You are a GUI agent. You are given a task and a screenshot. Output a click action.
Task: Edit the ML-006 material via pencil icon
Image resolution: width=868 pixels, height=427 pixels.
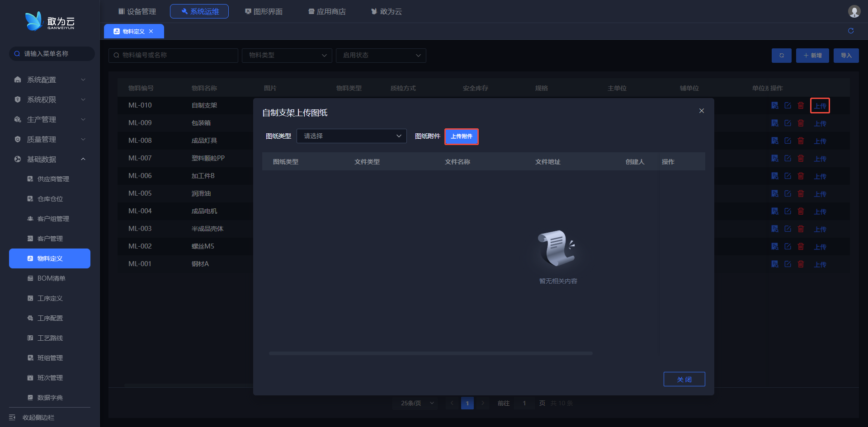[788, 176]
